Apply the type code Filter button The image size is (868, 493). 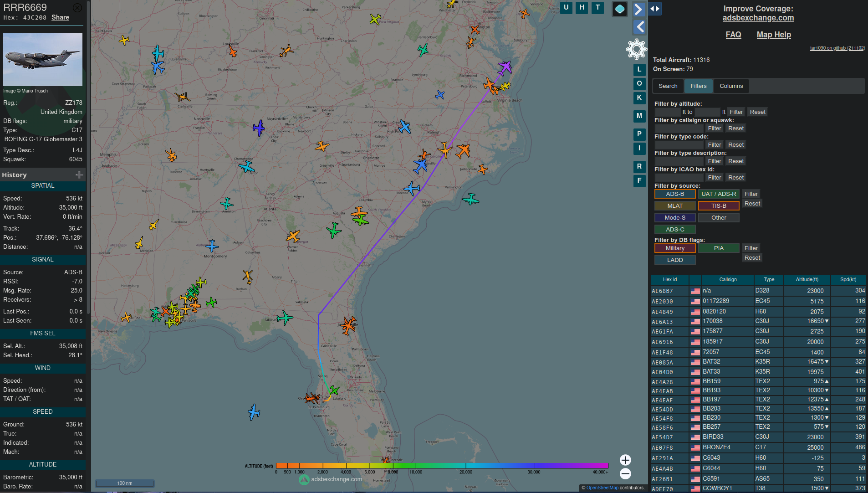pyautogui.click(x=714, y=145)
